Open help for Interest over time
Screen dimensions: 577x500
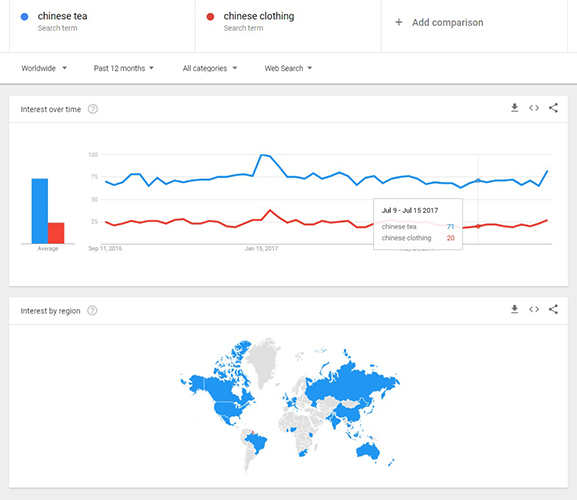(93, 109)
